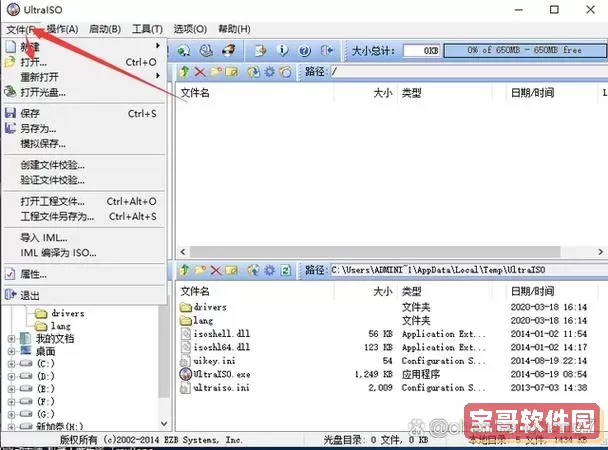608x450 pixels.
Task: Click the red X delete icon in upper pane
Action: pyautogui.click(x=199, y=72)
